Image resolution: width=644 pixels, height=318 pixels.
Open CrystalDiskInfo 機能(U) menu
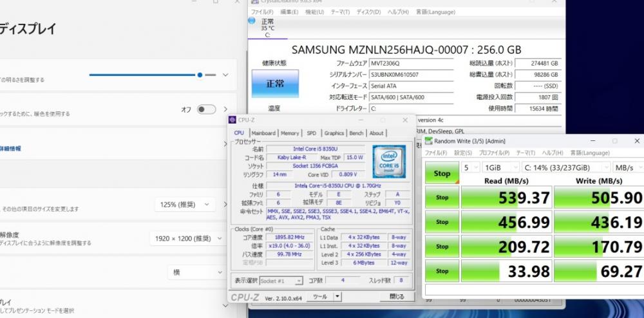[315, 12]
